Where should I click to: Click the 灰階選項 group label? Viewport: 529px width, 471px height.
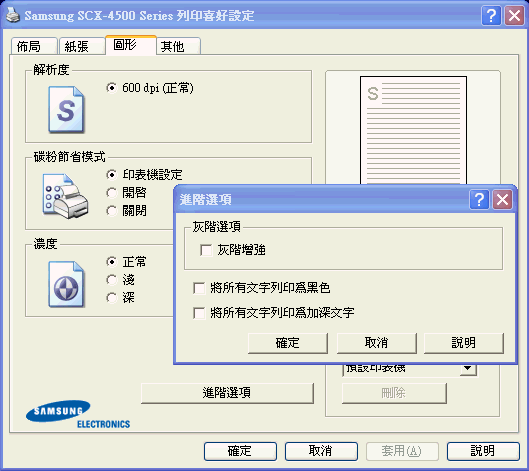[x=217, y=226]
